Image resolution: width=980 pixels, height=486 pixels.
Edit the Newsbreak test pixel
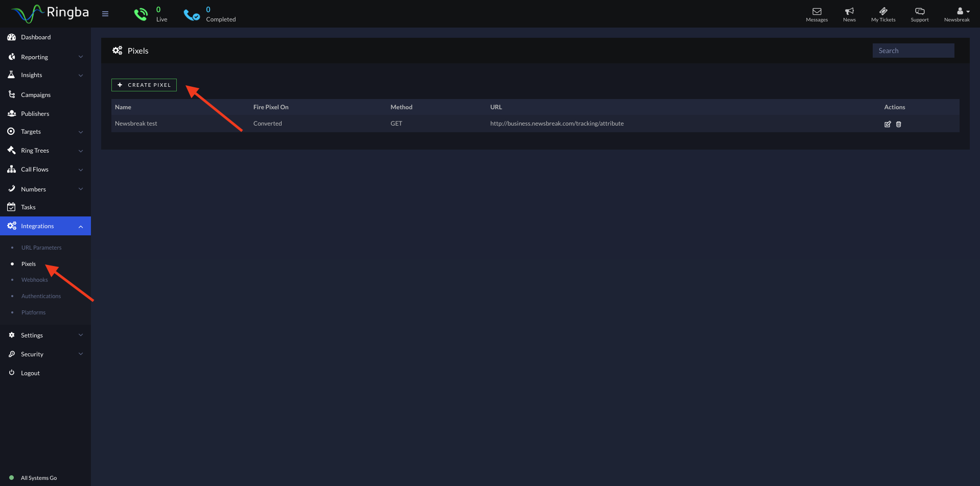(x=888, y=124)
